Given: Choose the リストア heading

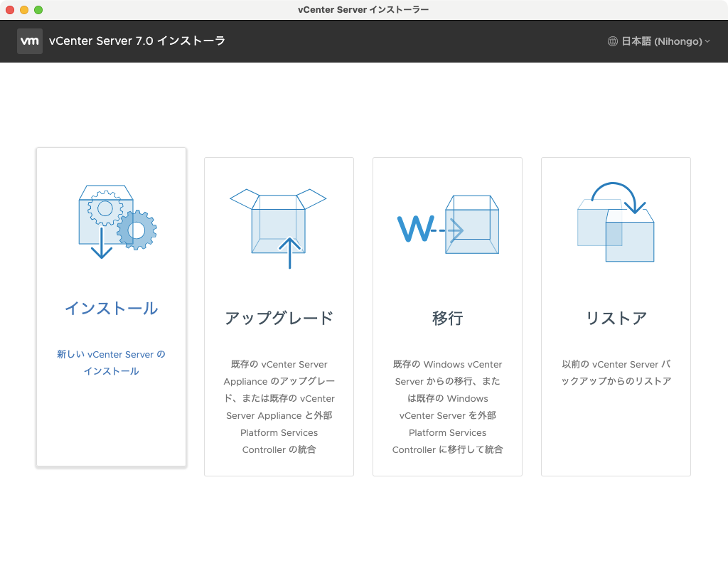Looking at the screenshot, I should pyautogui.click(x=616, y=318).
